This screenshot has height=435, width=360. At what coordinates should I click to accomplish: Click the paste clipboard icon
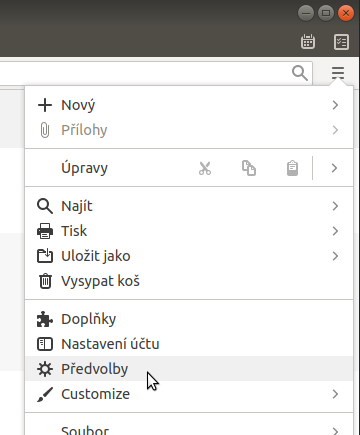point(292,168)
